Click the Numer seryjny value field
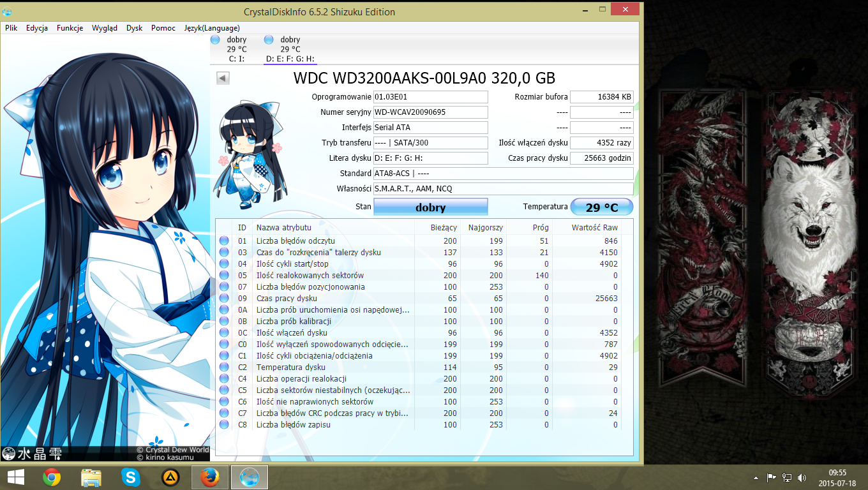This screenshot has width=868, height=490. click(x=431, y=112)
